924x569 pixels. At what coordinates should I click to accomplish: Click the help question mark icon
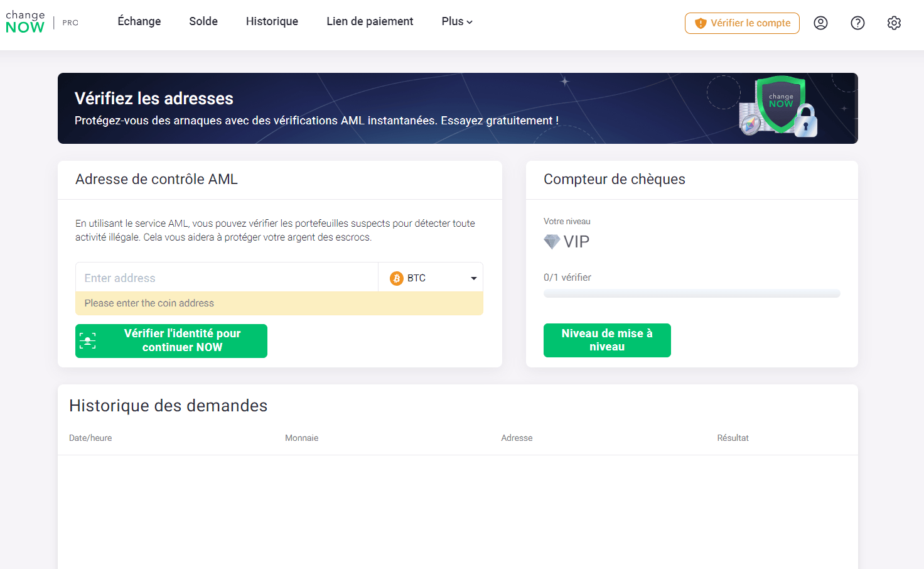point(857,23)
